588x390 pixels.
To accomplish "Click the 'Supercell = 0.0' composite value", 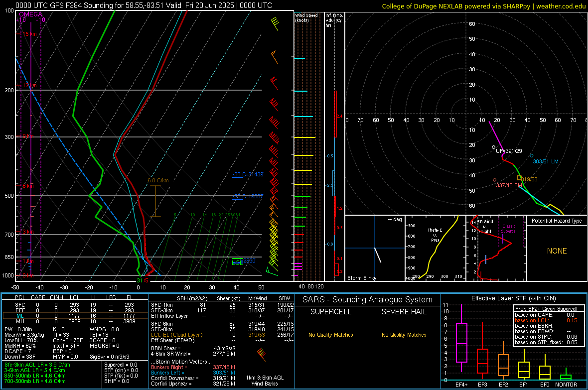I will pyautogui.click(x=121, y=365).
